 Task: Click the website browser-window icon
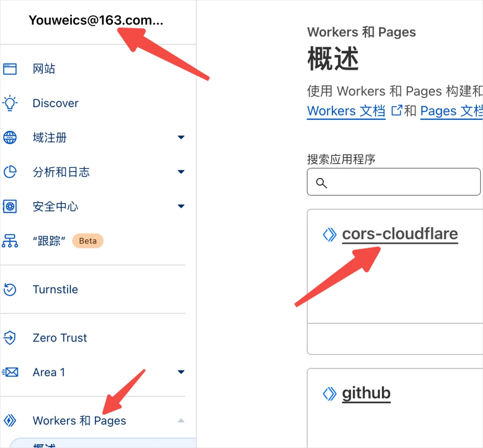[x=10, y=69]
